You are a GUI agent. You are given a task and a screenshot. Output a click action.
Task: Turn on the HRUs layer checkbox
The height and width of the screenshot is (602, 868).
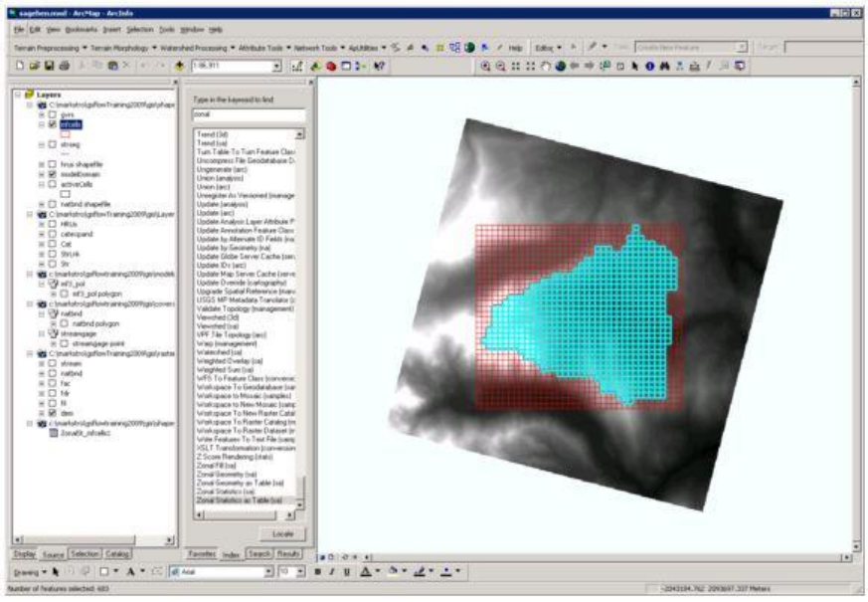pos(53,224)
